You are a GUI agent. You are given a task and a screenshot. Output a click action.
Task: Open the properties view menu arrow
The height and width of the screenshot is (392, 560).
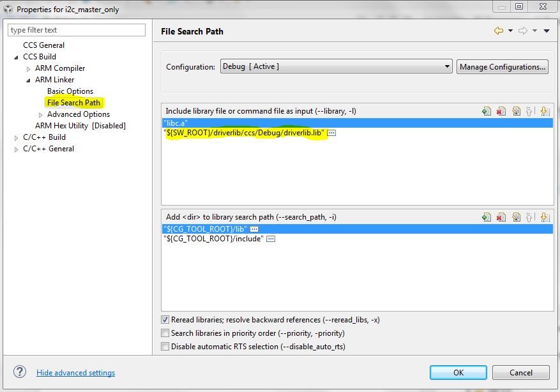point(547,31)
